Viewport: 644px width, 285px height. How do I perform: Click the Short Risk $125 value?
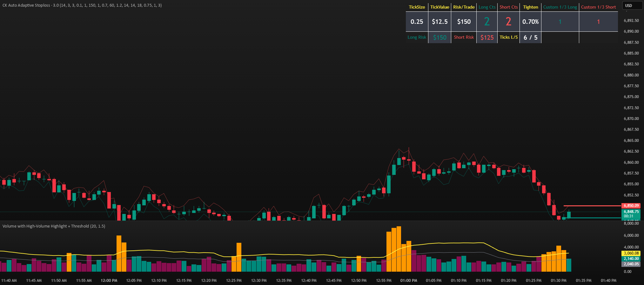tap(487, 37)
